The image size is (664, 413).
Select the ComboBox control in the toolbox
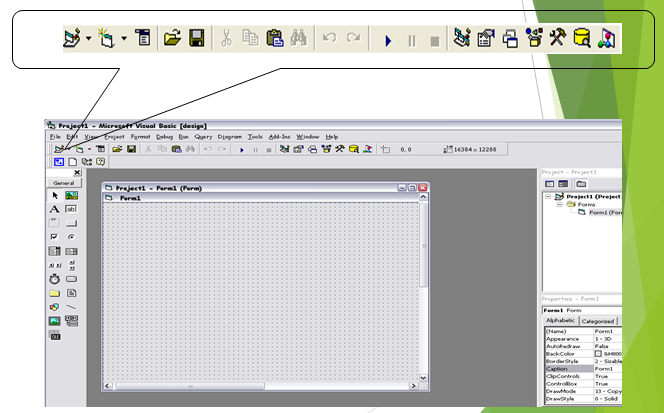pyautogui.click(x=55, y=251)
